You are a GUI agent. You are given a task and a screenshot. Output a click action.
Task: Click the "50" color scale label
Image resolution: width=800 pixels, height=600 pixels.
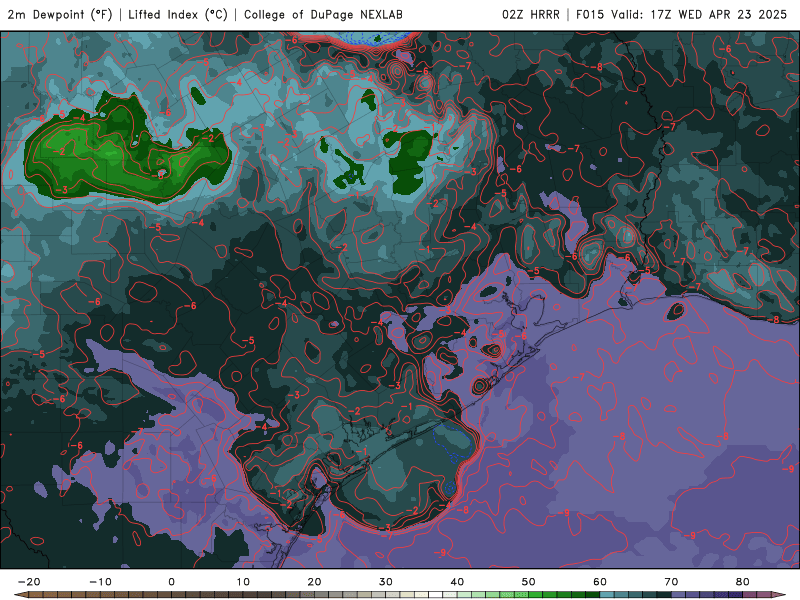(x=529, y=582)
